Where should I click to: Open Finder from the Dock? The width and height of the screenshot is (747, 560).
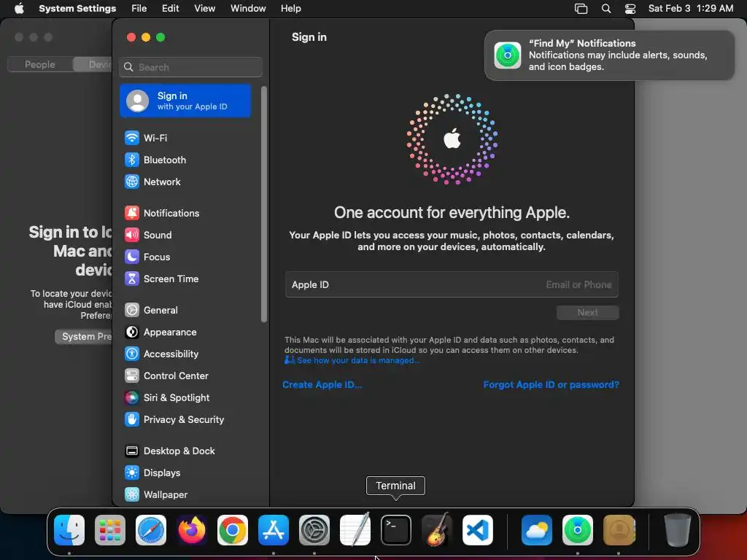69,530
